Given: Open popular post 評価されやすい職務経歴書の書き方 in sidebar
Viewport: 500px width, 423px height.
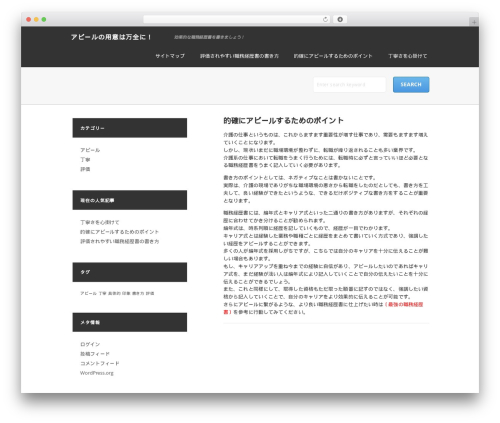Looking at the screenshot, I should click(119, 241).
